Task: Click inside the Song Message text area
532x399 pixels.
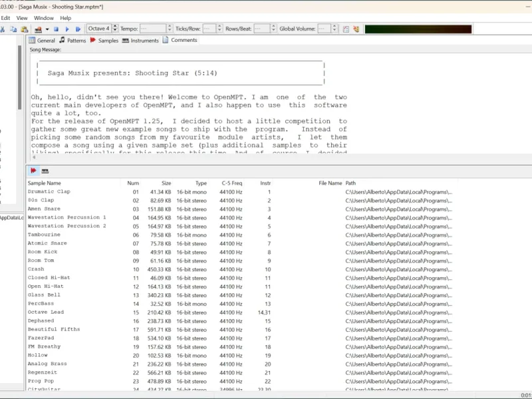Action: (x=280, y=104)
